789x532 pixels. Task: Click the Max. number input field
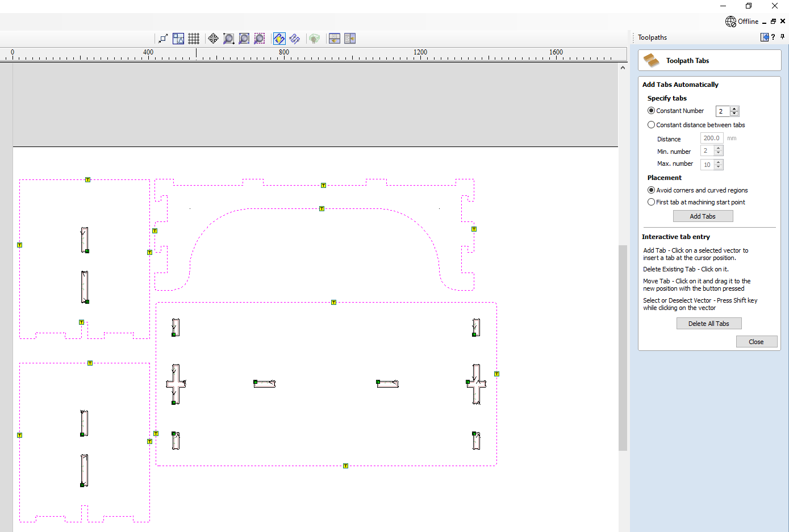pyautogui.click(x=708, y=165)
